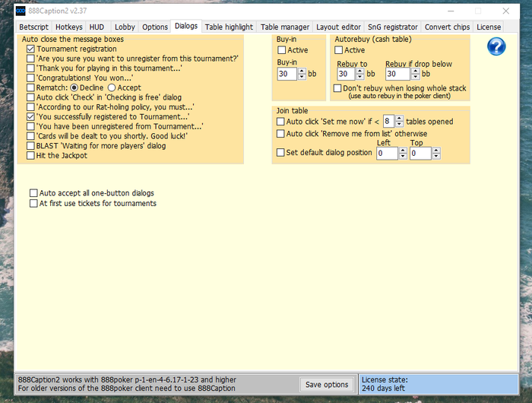Click the Top dialog position field
The height and width of the screenshot is (403, 532).
pos(420,154)
